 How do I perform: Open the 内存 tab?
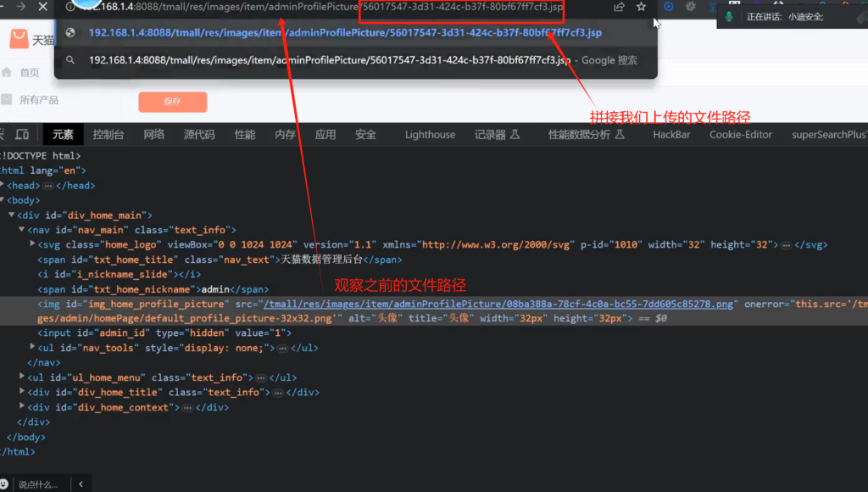(285, 135)
